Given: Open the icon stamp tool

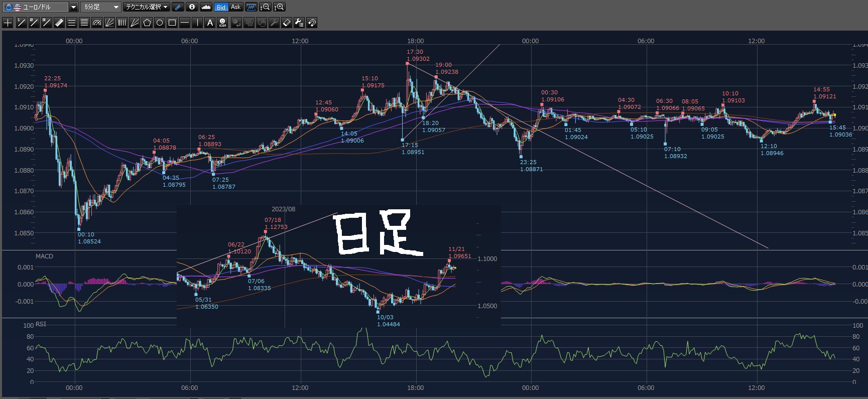Looking at the screenshot, I should coord(222,23).
